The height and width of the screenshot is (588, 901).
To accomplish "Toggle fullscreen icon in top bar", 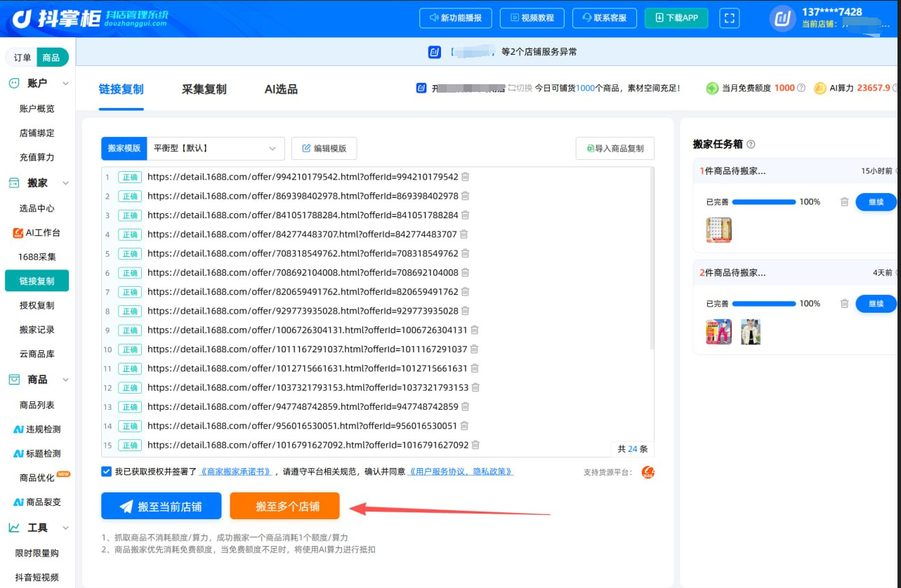I will (x=729, y=18).
